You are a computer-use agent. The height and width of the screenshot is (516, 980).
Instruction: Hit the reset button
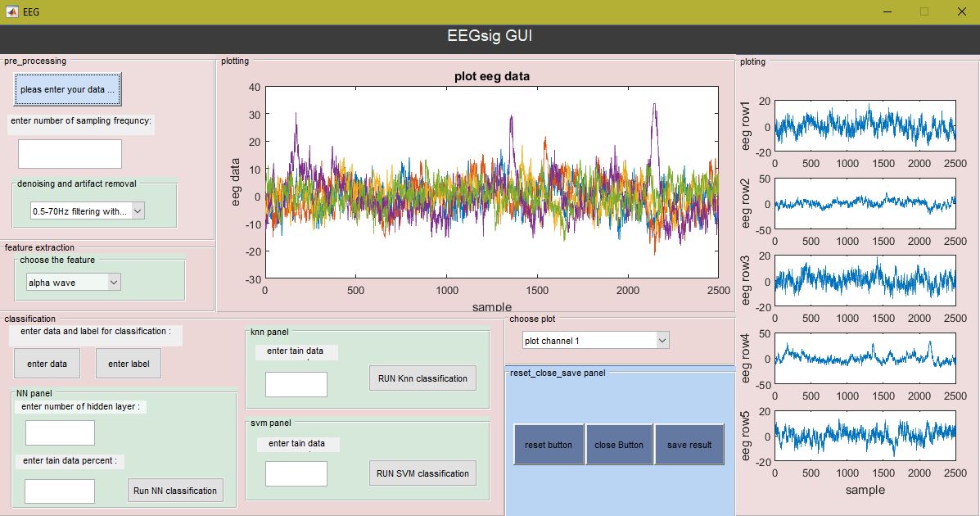pos(549,445)
